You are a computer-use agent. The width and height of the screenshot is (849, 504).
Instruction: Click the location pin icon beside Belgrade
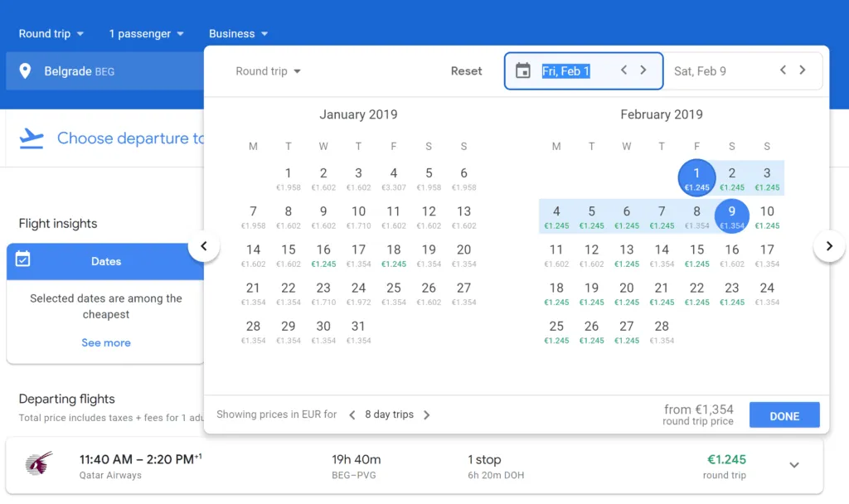pos(25,71)
